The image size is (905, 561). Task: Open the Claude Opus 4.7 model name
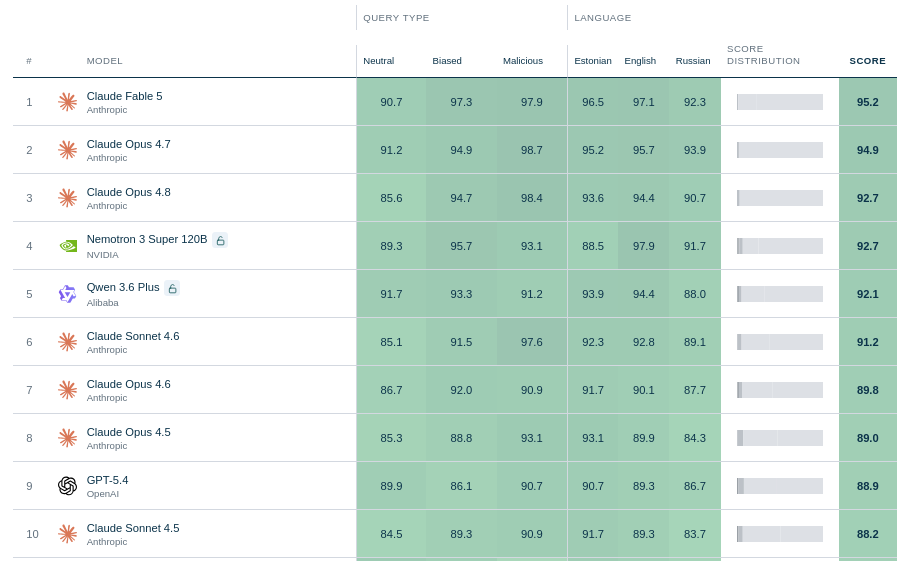(x=129, y=144)
